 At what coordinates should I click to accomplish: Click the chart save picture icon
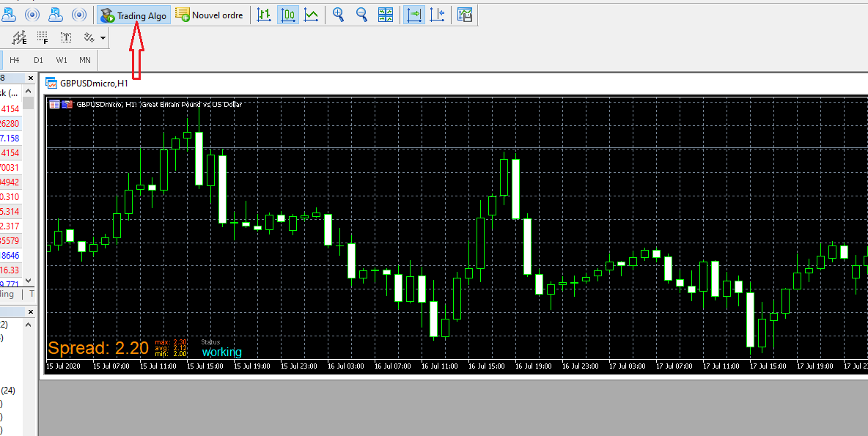point(465,15)
